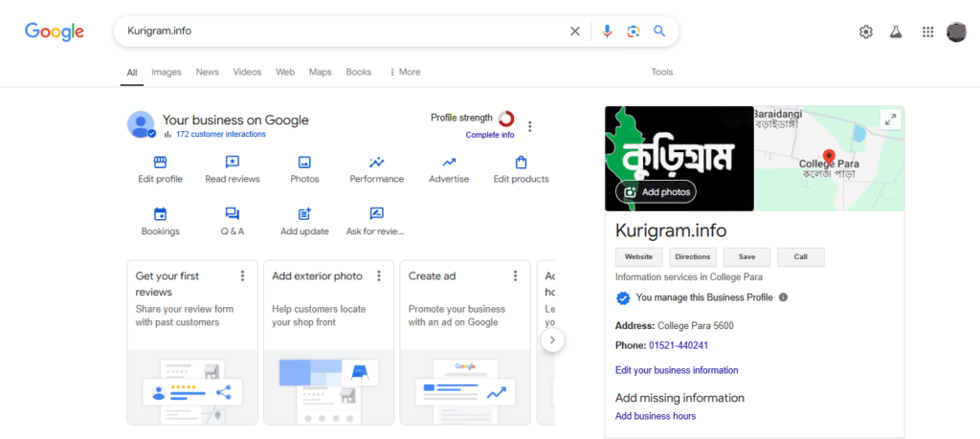Start voice search with the microphone icon

(607, 32)
